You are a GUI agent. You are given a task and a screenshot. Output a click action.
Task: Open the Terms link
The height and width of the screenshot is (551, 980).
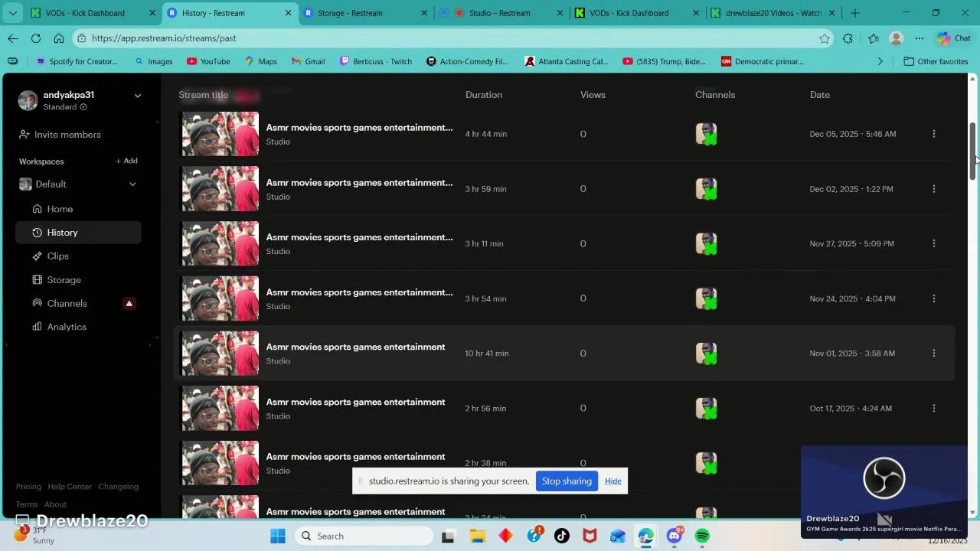(27, 504)
